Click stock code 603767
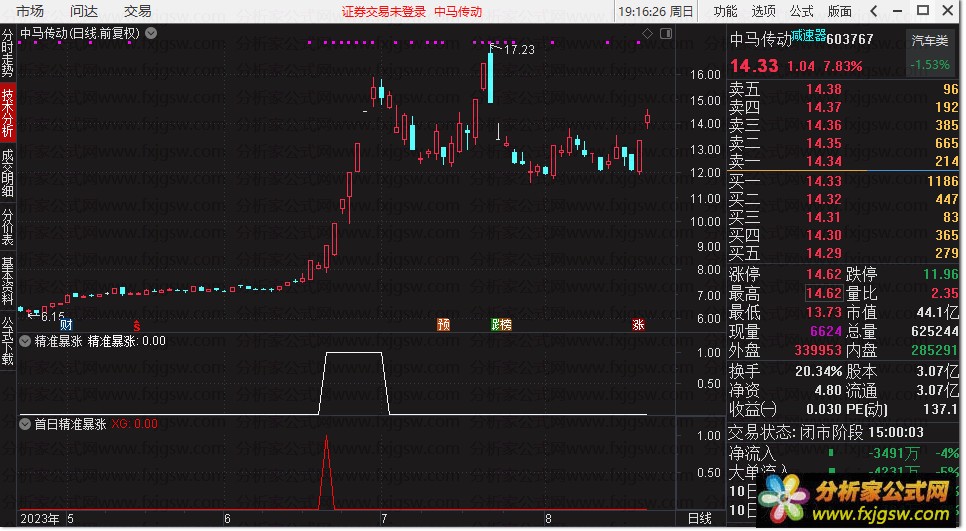The height and width of the screenshot is (531, 966). tap(850, 39)
